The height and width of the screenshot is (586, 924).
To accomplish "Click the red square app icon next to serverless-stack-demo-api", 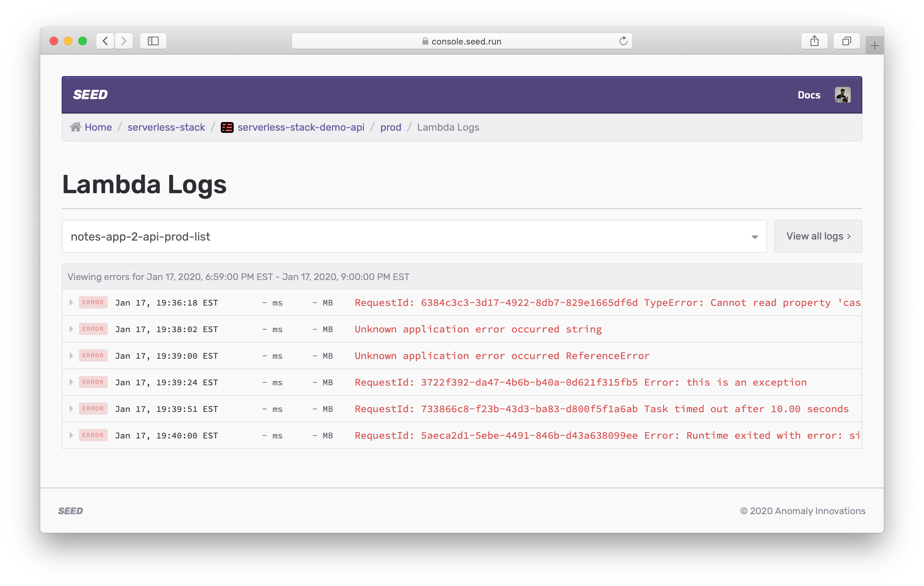I will 227,127.
